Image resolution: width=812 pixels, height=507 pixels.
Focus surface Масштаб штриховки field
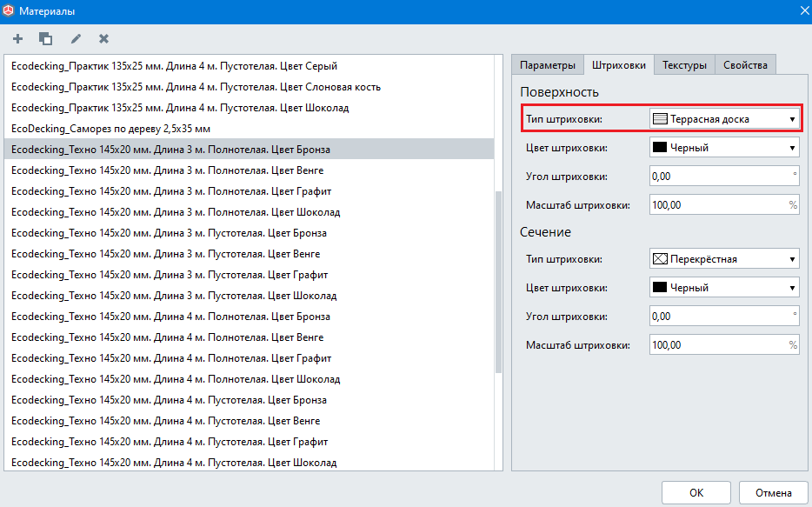pos(724,205)
